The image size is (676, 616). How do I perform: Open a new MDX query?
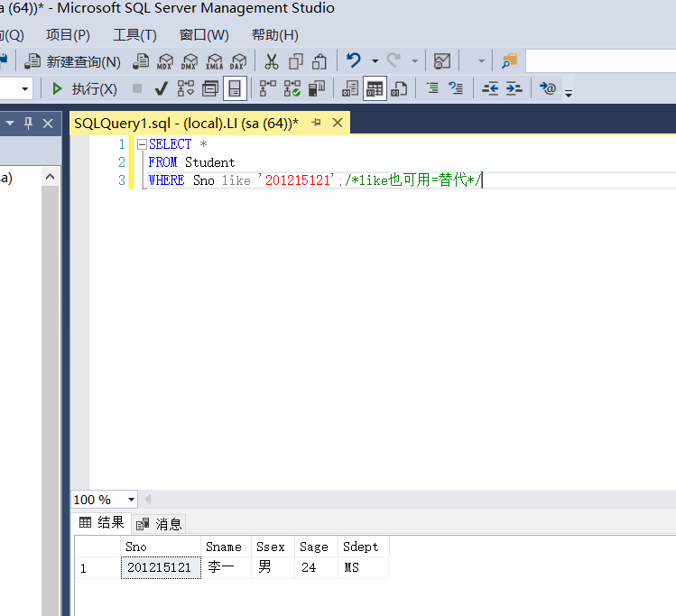click(164, 61)
